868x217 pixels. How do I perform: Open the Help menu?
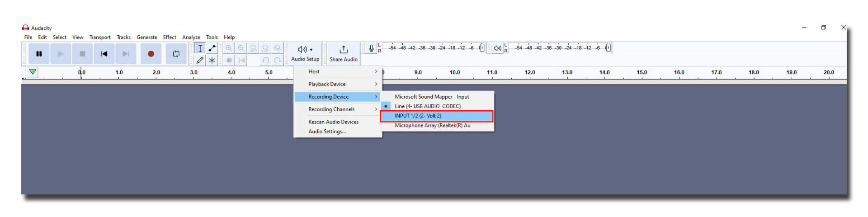point(229,37)
